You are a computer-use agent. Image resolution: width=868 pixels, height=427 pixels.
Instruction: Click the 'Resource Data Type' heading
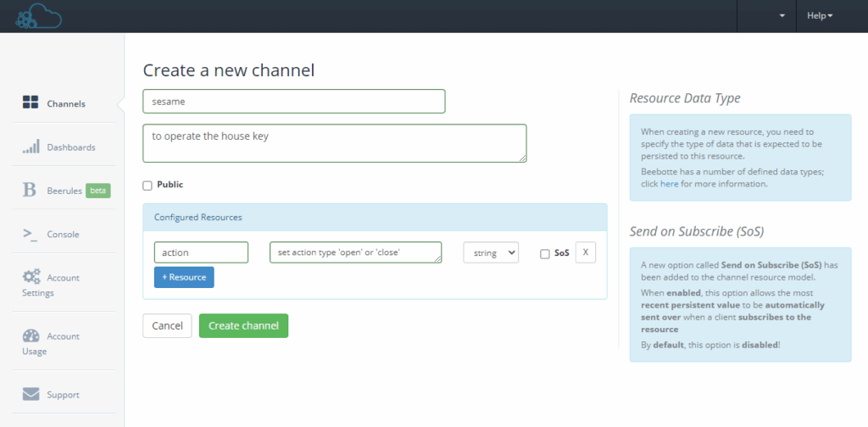tap(685, 98)
